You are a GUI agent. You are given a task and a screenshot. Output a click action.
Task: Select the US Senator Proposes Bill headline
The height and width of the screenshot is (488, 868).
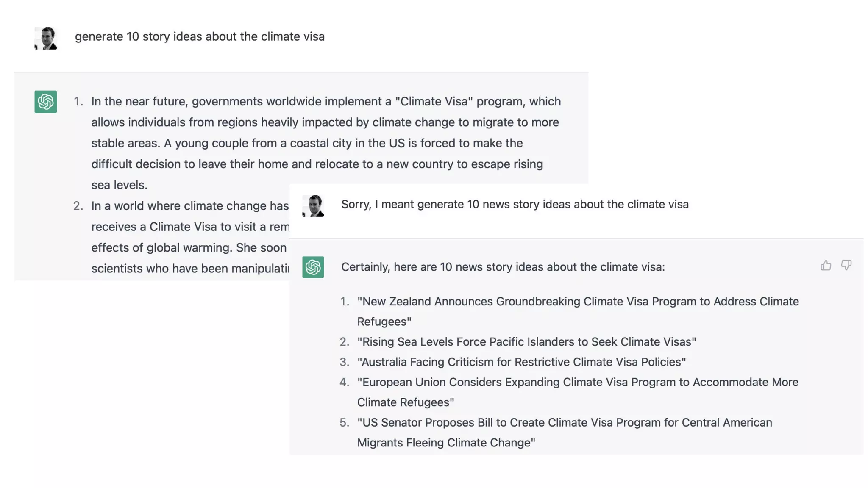pyautogui.click(x=565, y=433)
